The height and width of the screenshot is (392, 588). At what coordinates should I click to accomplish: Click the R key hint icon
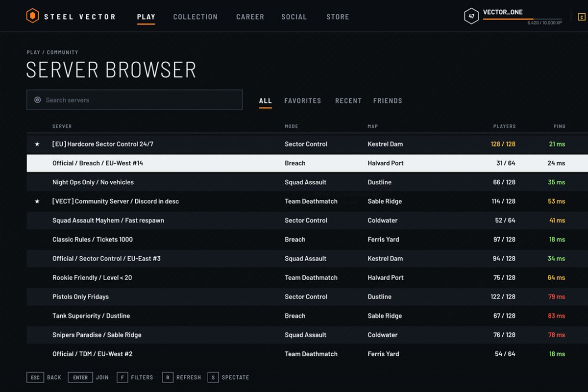coord(168,377)
